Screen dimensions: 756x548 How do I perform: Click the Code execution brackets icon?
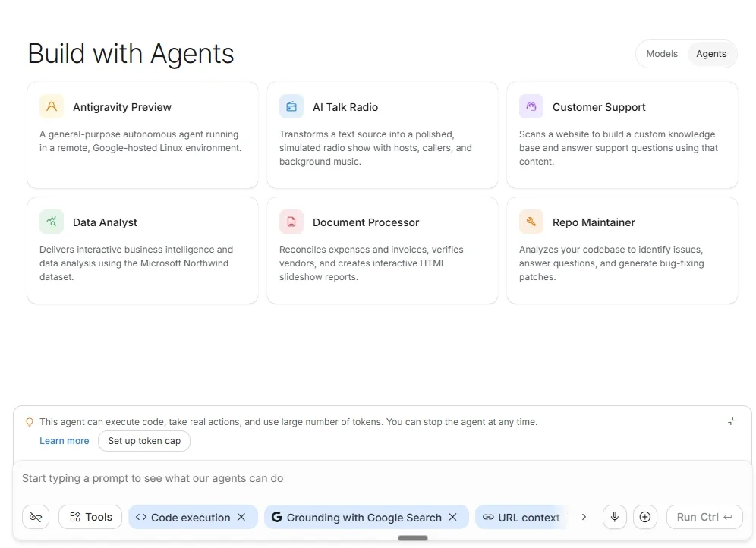[x=140, y=517]
